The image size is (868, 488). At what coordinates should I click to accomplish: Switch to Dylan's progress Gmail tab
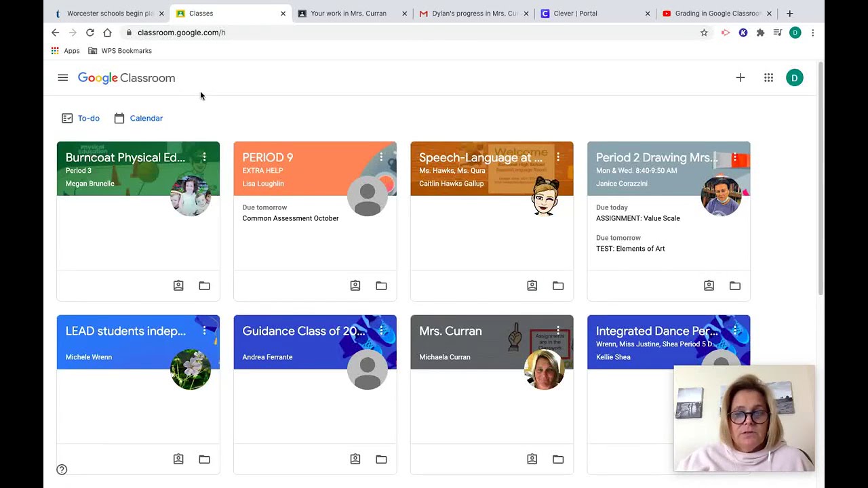coord(473,14)
